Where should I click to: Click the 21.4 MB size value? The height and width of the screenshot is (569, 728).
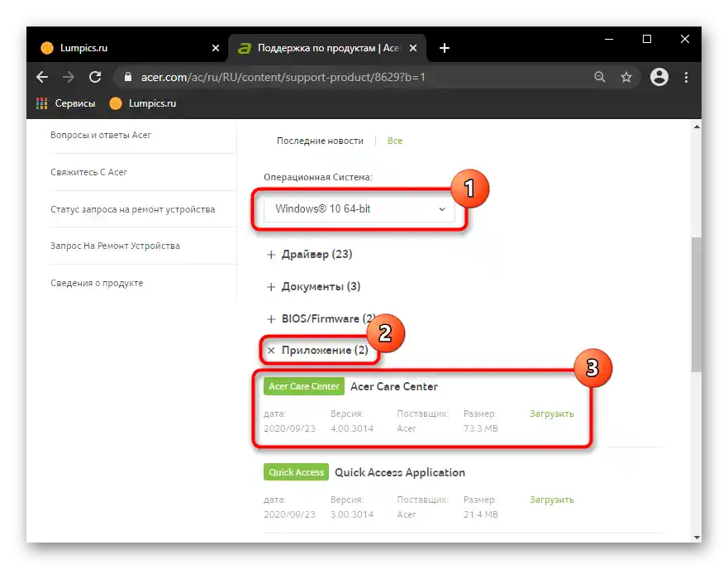[481, 514]
